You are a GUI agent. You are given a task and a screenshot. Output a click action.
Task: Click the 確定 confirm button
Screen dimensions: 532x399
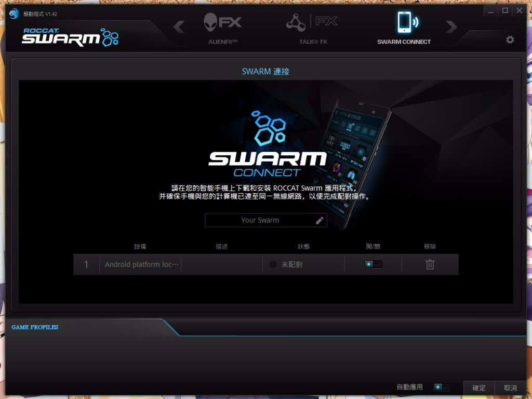click(x=478, y=388)
